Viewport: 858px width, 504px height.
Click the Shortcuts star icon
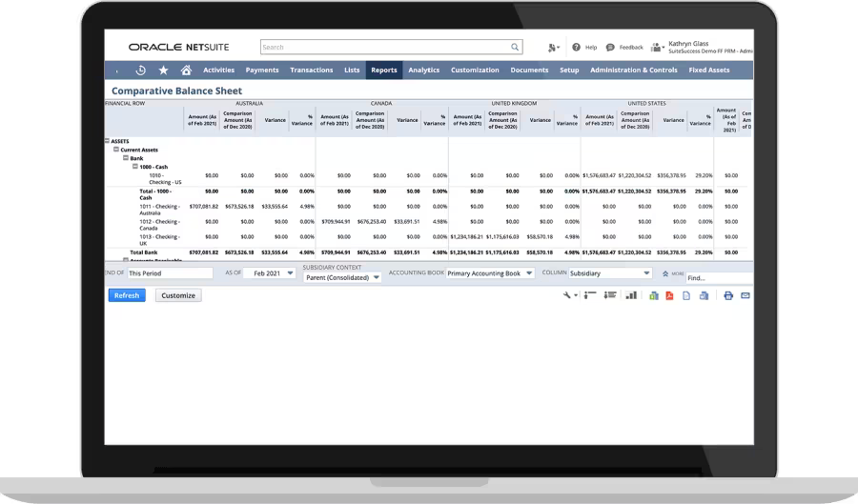point(163,70)
